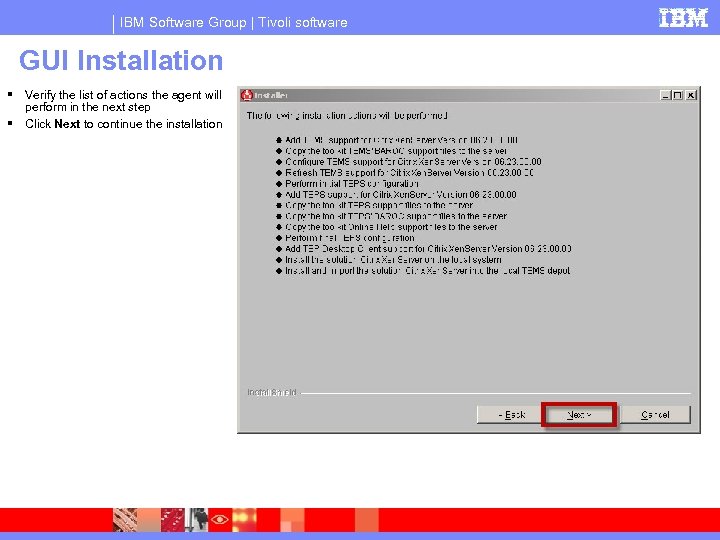The image size is (720, 540).
Task: Select 'Perform initial TEPS configuration' line
Action: pyautogui.click(x=352, y=184)
